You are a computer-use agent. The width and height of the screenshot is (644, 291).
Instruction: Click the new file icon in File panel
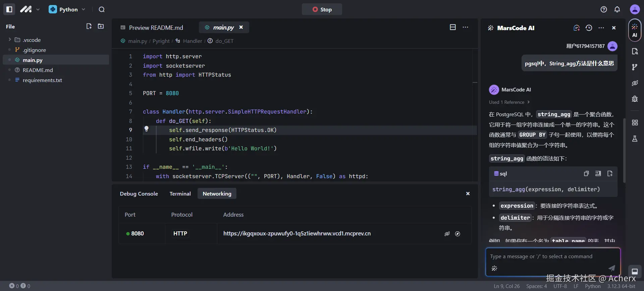(89, 26)
